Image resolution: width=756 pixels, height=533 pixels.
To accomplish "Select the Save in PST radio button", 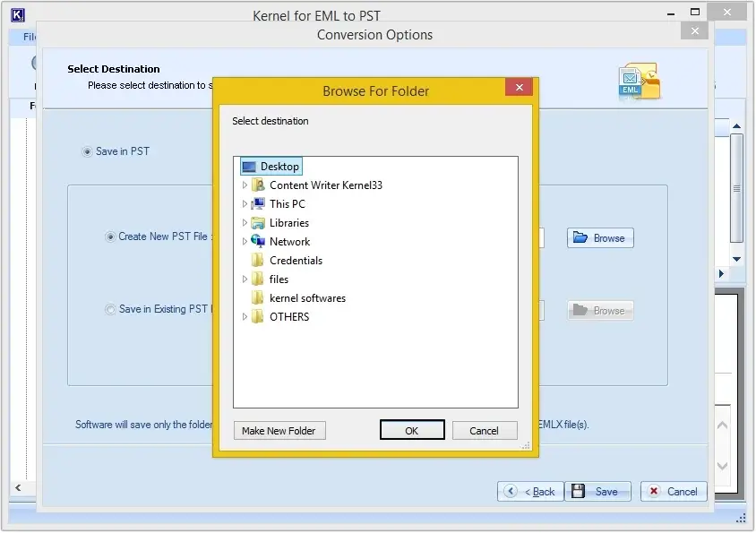I will 87,152.
